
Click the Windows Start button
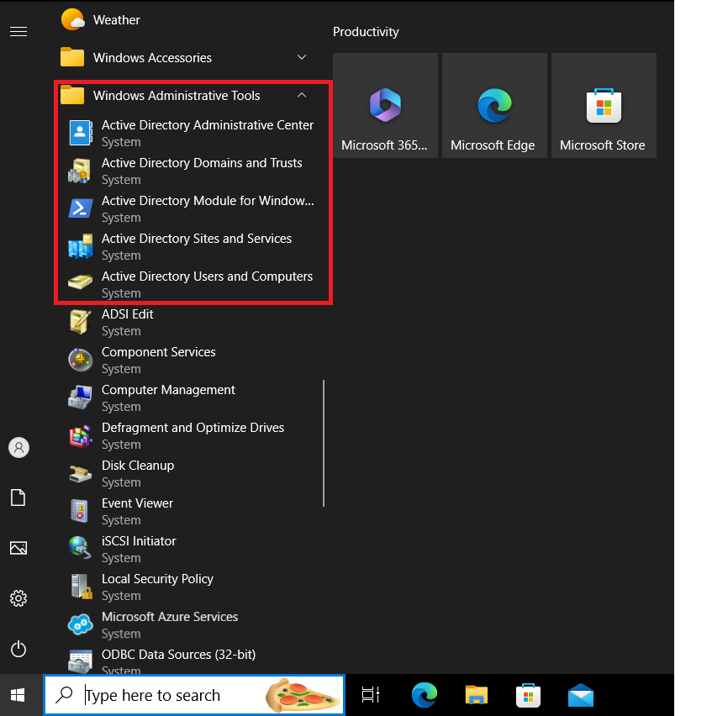(18, 695)
